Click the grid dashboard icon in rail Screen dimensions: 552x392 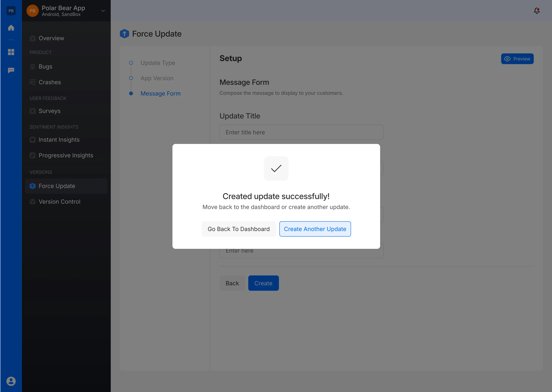click(11, 52)
